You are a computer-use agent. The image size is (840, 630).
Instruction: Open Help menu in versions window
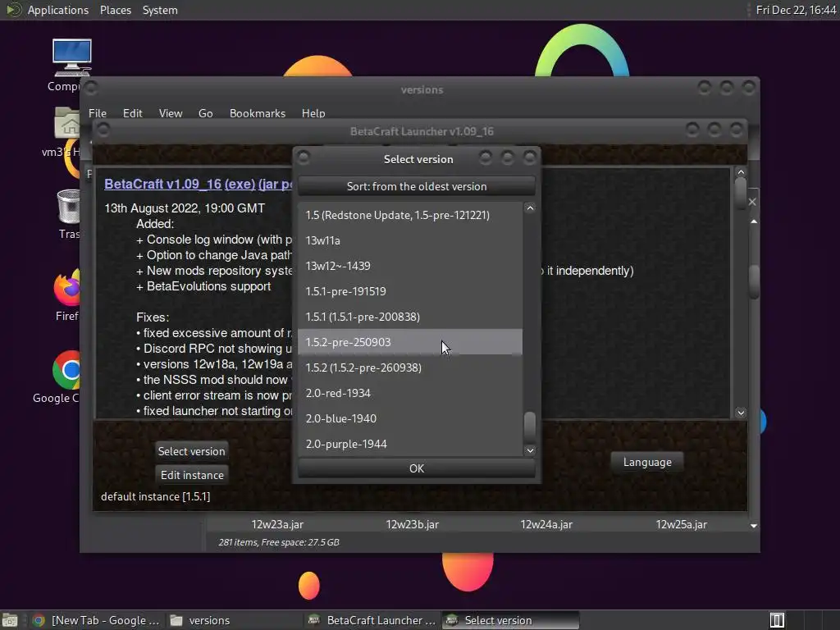[x=313, y=113]
